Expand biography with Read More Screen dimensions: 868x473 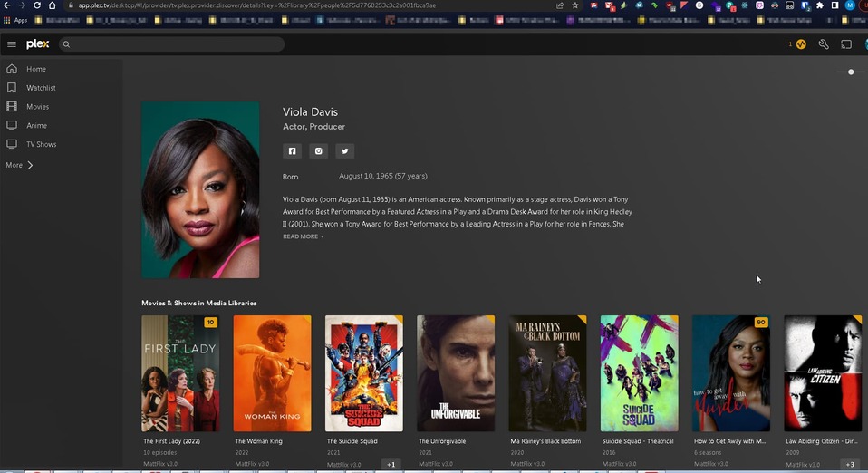point(304,236)
